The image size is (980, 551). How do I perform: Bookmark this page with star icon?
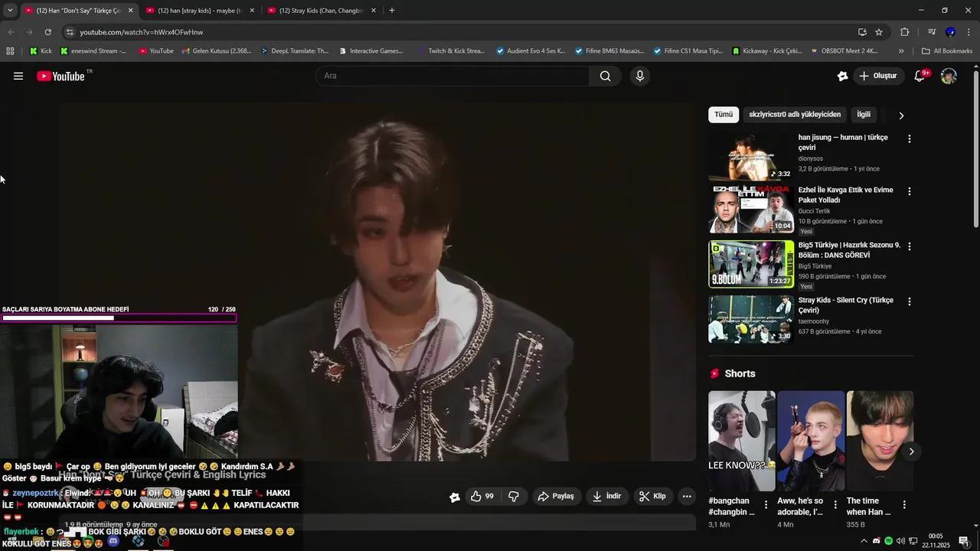[x=879, y=32]
